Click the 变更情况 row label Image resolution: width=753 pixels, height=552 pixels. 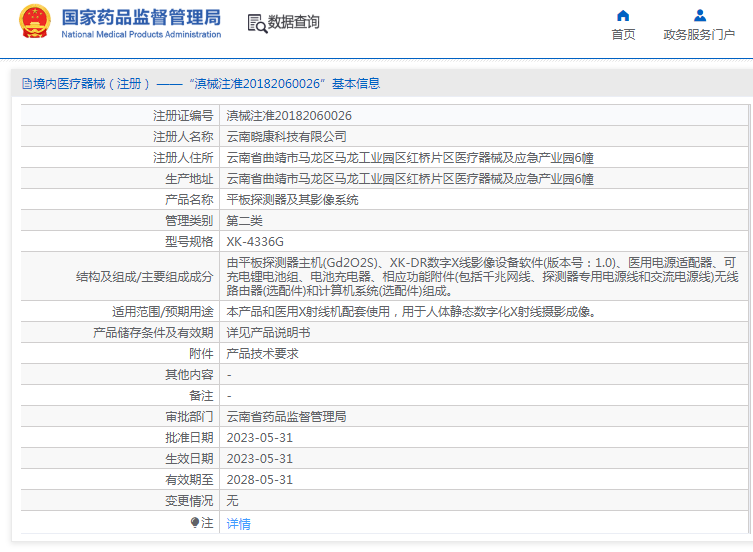pos(189,501)
